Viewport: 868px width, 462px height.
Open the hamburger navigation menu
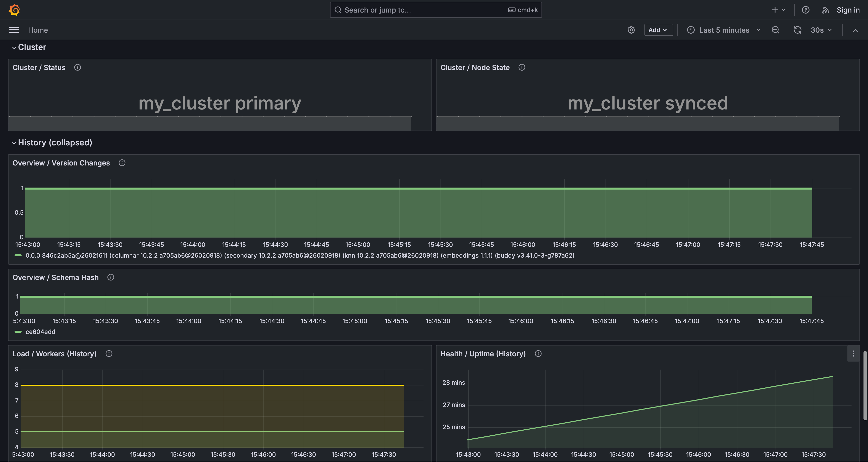14,30
